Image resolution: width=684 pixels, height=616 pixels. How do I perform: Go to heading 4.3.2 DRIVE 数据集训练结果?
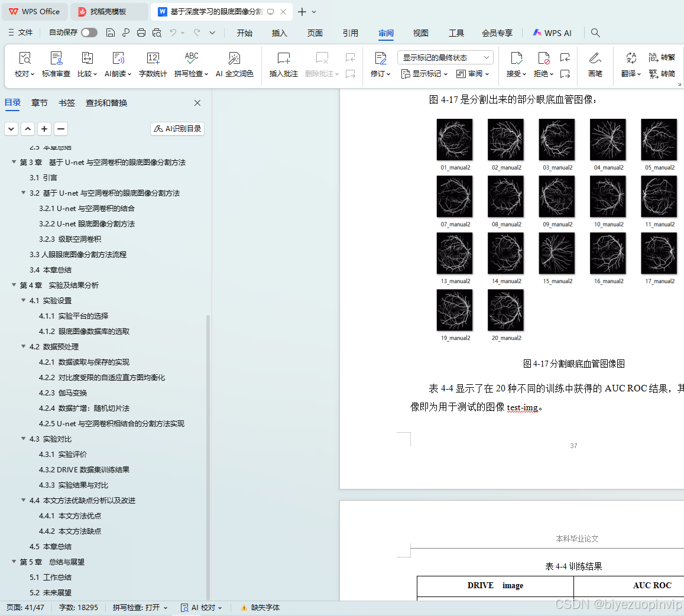[84, 470]
